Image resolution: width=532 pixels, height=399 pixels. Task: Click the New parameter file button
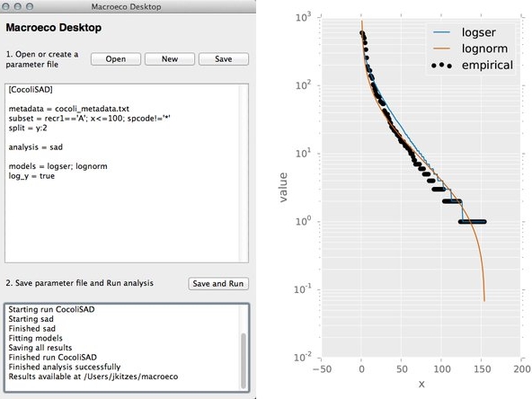pyautogui.click(x=170, y=59)
